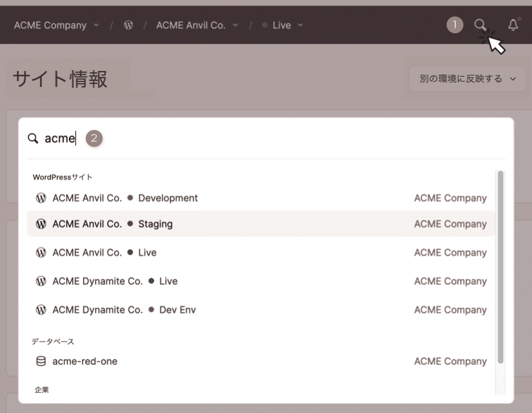Click WordPress icon beside Anvil Co. Development
The width and height of the screenshot is (532, 413).
(41, 198)
